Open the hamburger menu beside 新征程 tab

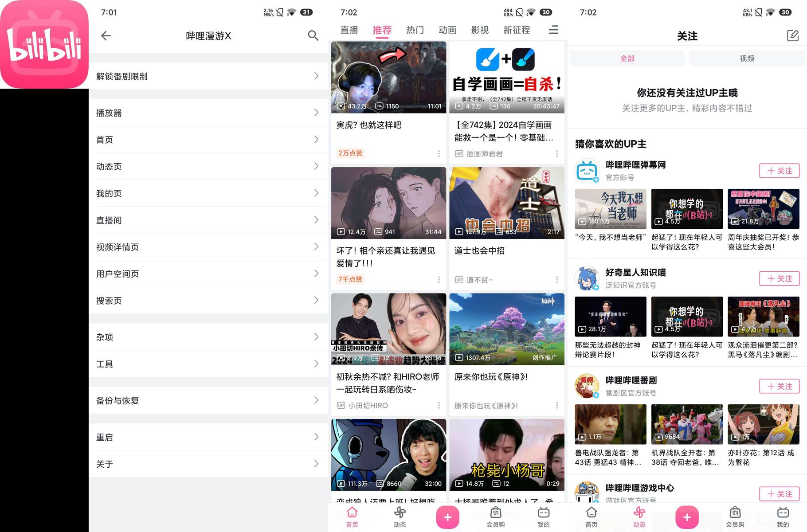553,30
